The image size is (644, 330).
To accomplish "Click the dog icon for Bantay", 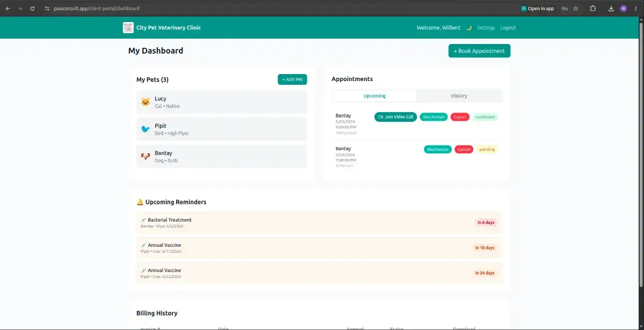I will [x=145, y=157].
